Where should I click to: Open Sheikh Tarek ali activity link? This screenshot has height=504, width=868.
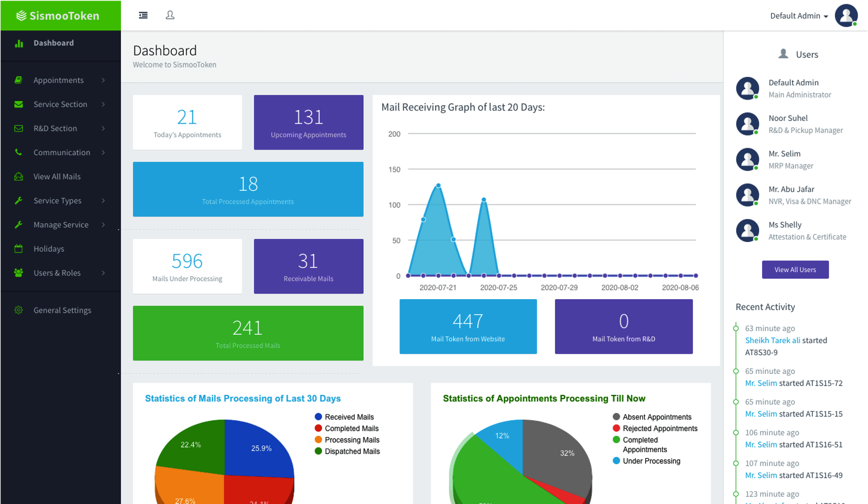772,341
